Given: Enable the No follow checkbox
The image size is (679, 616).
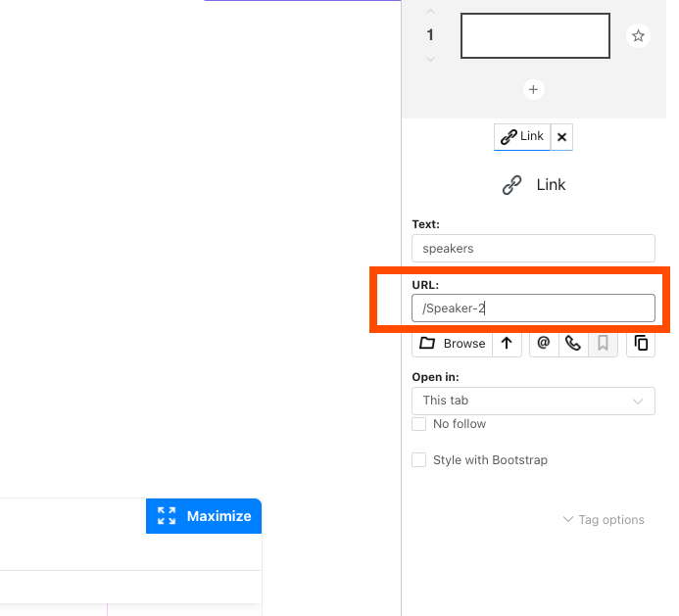Looking at the screenshot, I should (x=419, y=424).
